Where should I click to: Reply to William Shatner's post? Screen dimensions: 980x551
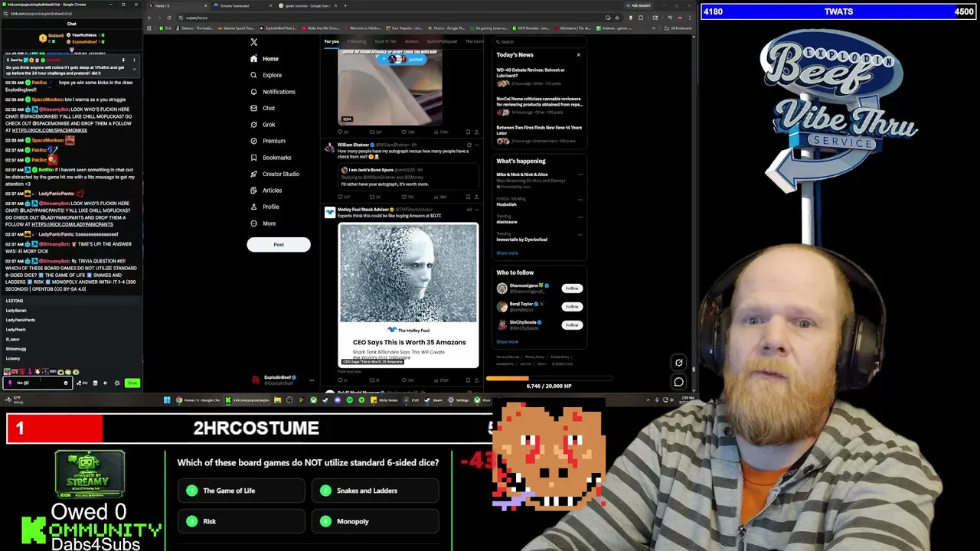(x=341, y=197)
